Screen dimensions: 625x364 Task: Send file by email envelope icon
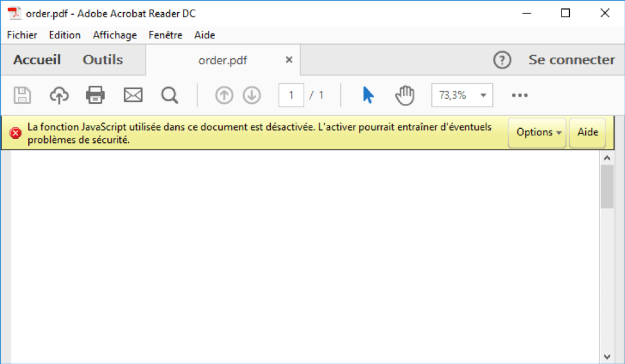[133, 95]
